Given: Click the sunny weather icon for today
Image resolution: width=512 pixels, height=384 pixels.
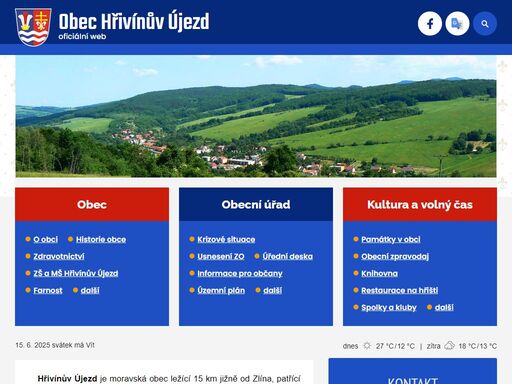Looking at the screenshot, I should (x=367, y=346).
